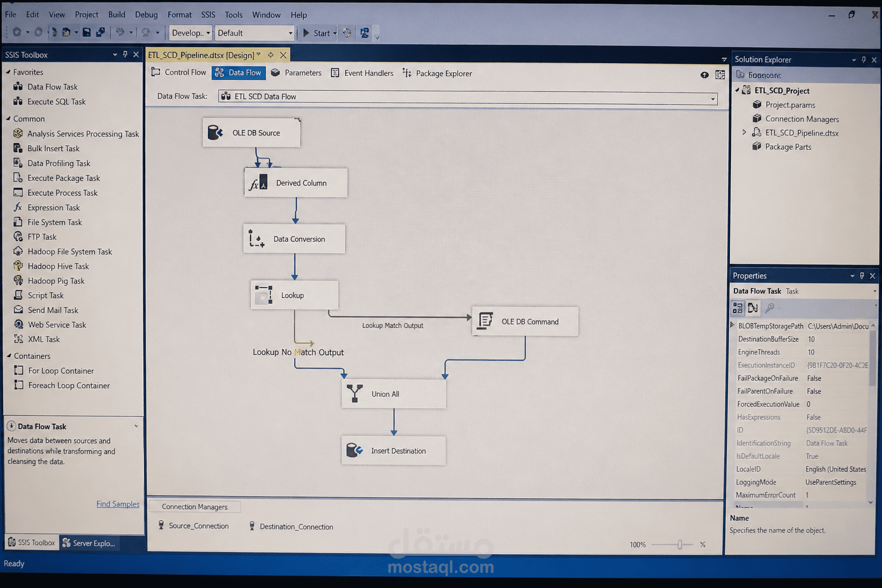Select Foreach Loop Container in toolbox

click(x=69, y=385)
